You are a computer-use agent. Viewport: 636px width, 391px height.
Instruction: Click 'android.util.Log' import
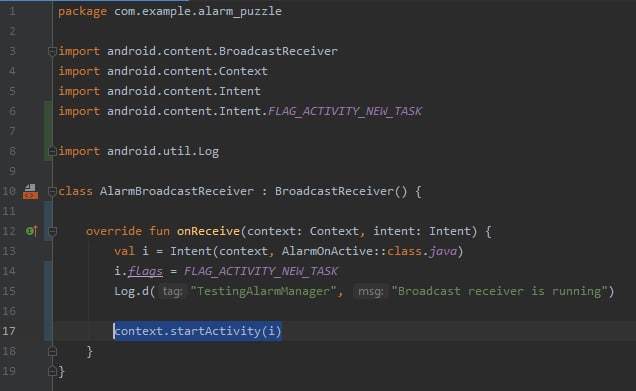pyautogui.click(x=163, y=151)
